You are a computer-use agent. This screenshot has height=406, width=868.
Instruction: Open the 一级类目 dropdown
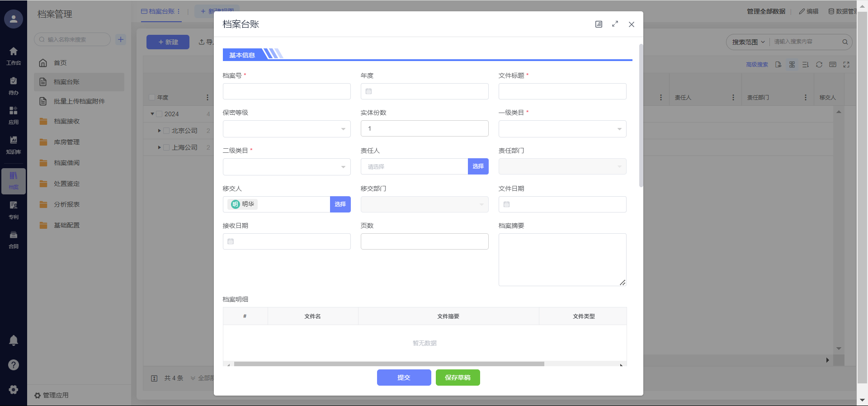(562, 129)
